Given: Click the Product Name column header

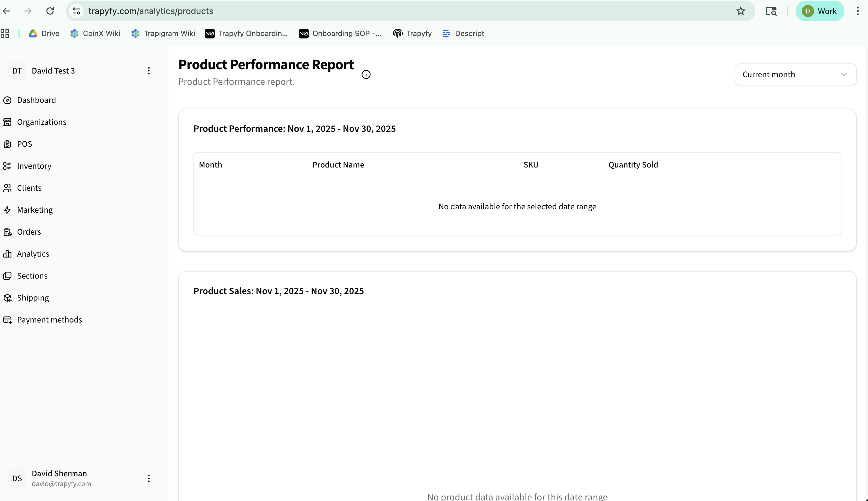Looking at the screenshot, I should pyautogui.click(x=338, y=165).
